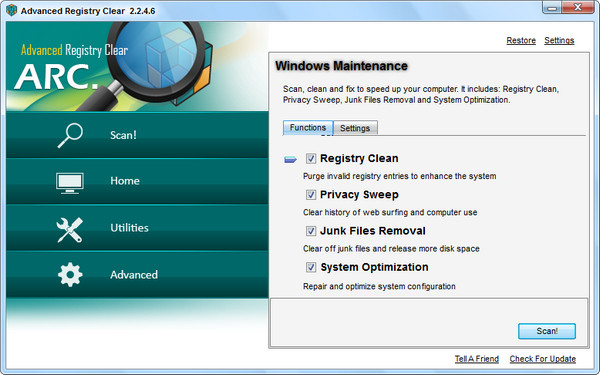600x375 pixels.
Task: Start scan with the blue Scan! button
Action: (x=547, y=331)
